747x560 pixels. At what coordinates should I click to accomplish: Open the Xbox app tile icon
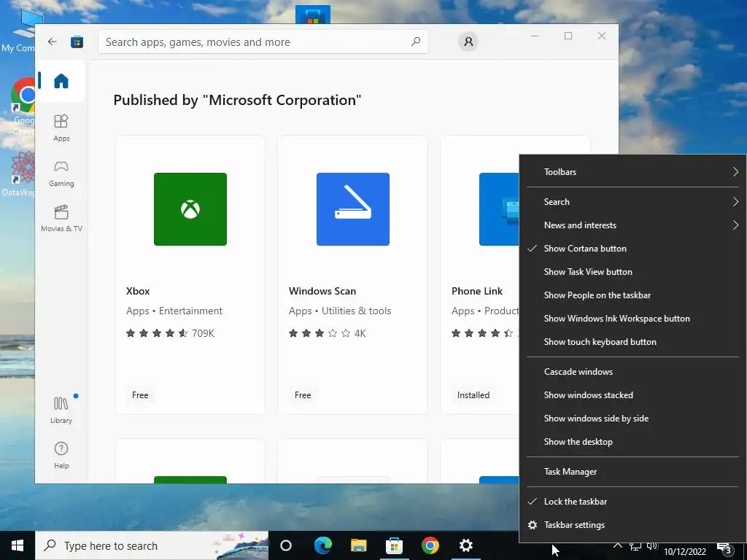pos(190,209)
